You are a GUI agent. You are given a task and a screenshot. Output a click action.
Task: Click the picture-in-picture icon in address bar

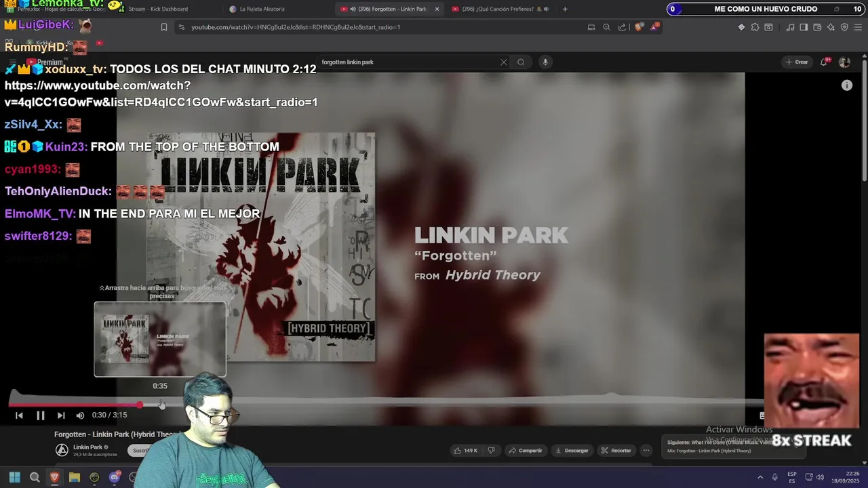pos(591,27)
